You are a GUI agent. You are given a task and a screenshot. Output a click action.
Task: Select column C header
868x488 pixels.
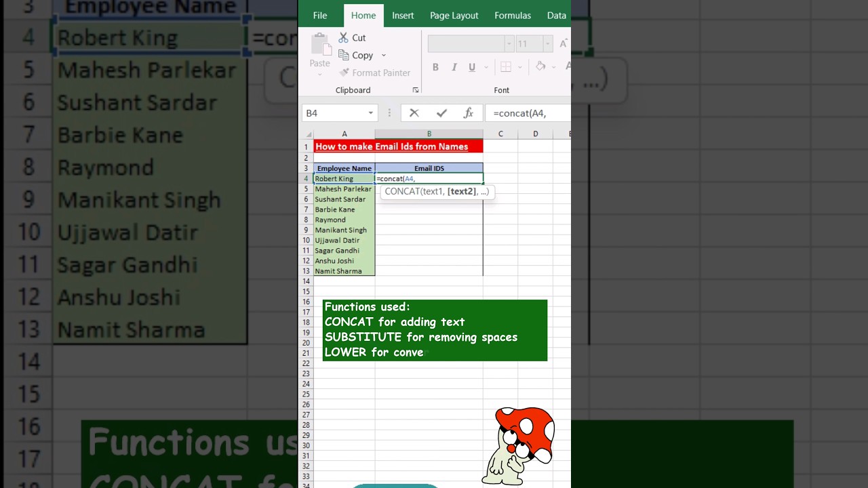tap(500, 134)
